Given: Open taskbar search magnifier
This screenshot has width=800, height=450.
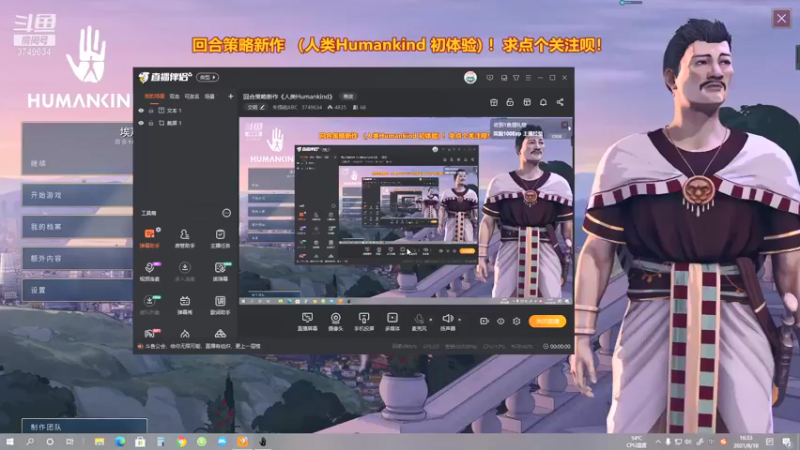Looking at the screenshot, I should click(x=30, y=442).
